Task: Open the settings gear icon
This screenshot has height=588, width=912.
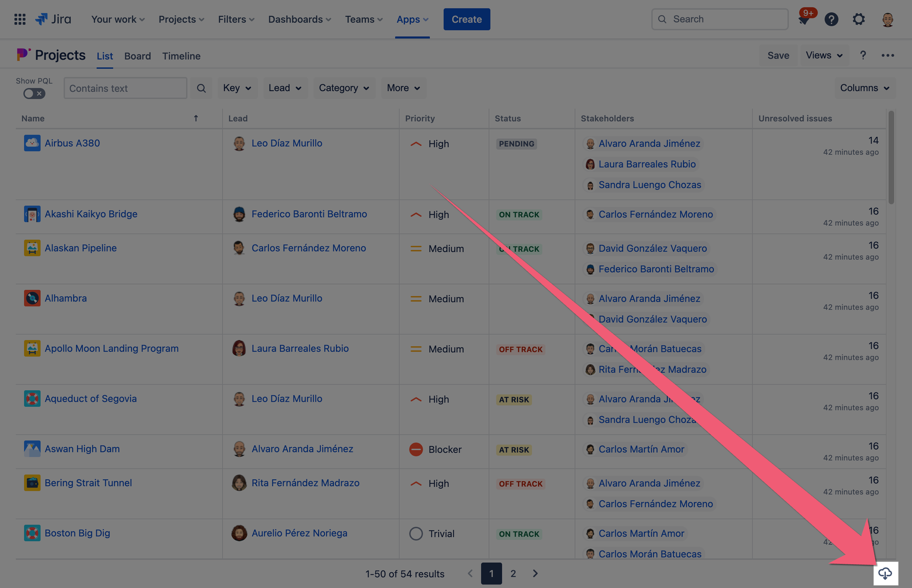Action: tap(859, 19)
